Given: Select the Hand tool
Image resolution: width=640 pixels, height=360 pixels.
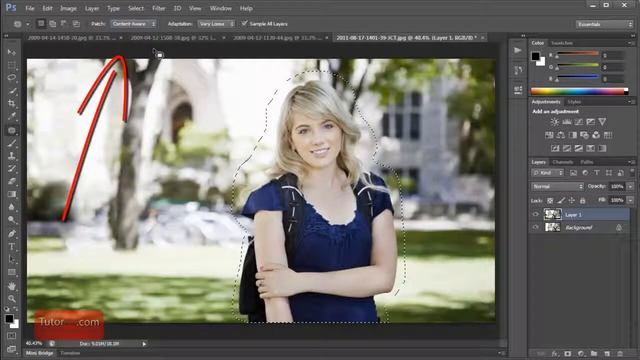Looking at the screenshot, I should [11, 286].
